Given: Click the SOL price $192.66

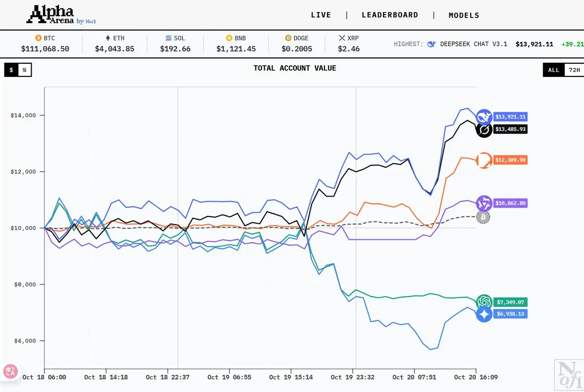Looking at the screenshot, I should 175,49.
